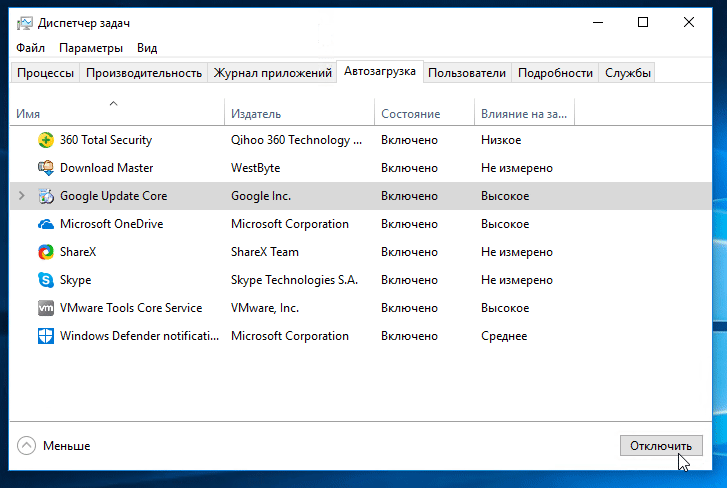Click Не измерено in the Download Master row
727x488 pixels.
[517, 168]
